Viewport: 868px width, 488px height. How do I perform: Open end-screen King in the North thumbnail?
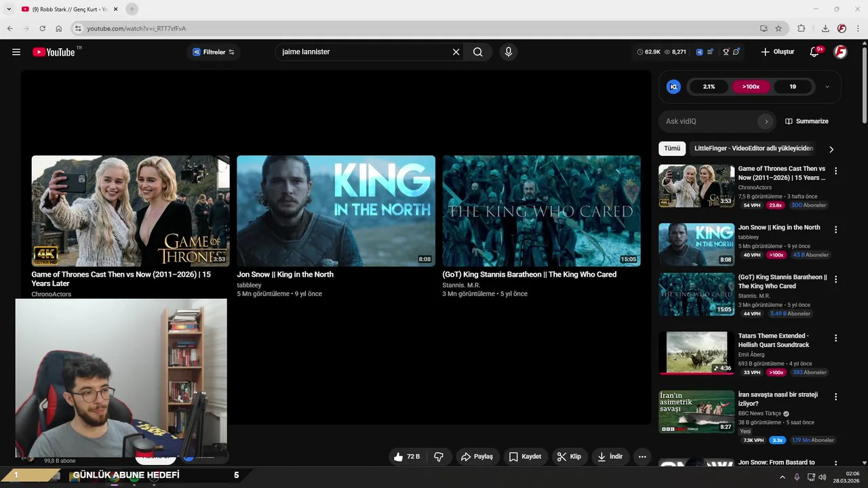click(336, 211)
